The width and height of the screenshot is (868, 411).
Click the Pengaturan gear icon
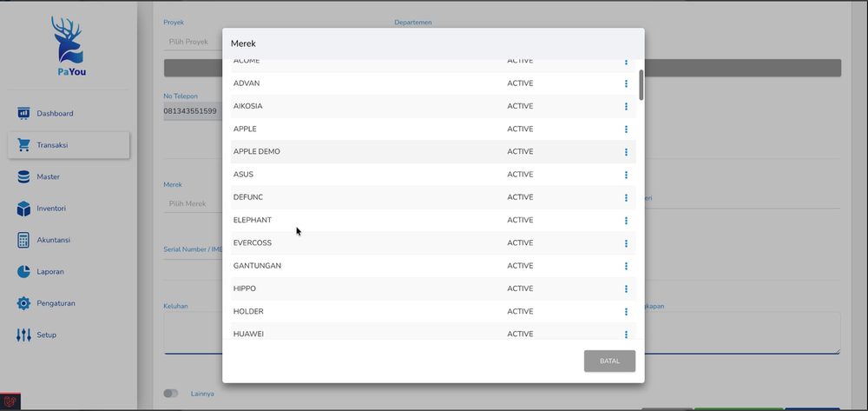pos(23,303)
